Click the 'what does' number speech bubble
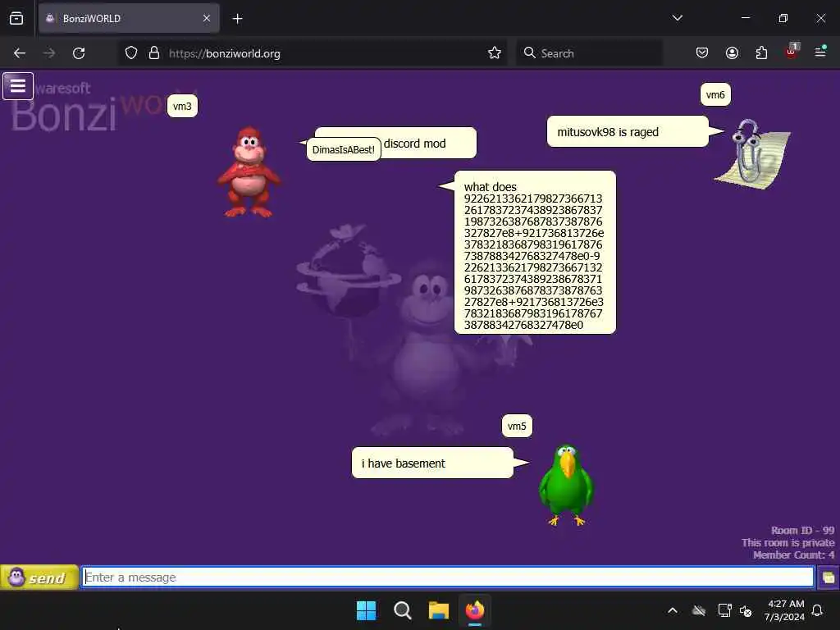Screen dimensions: 840x630 point(535,253)
